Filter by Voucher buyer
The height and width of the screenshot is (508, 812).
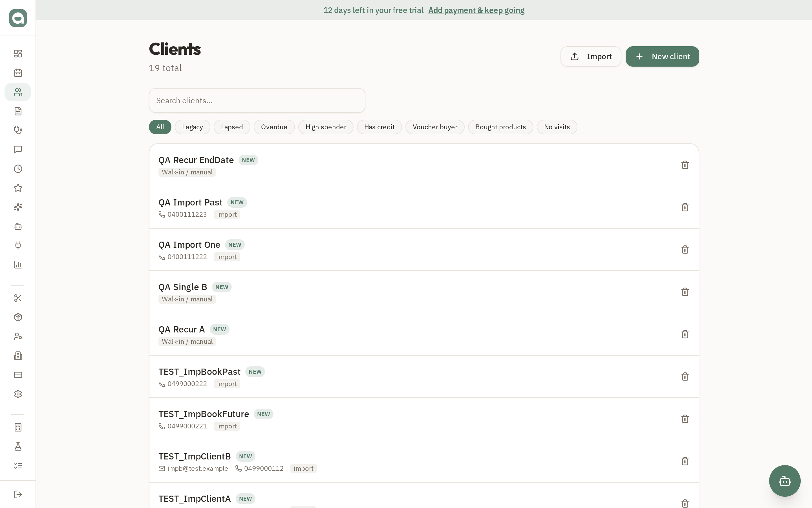click(435, 127)
